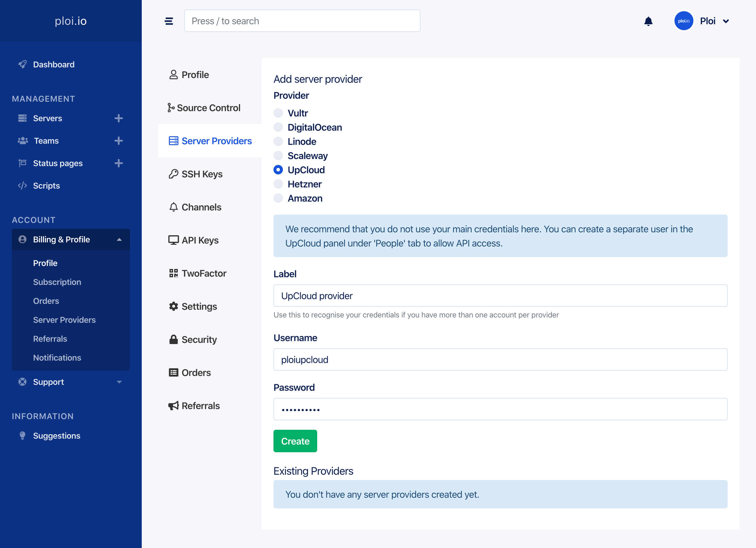
Task: Click the Ploi avatar logo
Action: tap(683, 21)
